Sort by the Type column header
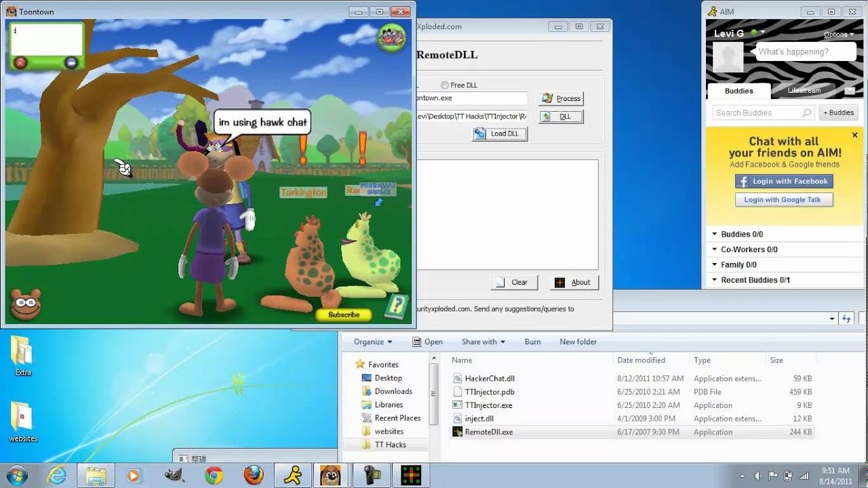The height and width of the screenshot is (488, 868). (727, 361)
